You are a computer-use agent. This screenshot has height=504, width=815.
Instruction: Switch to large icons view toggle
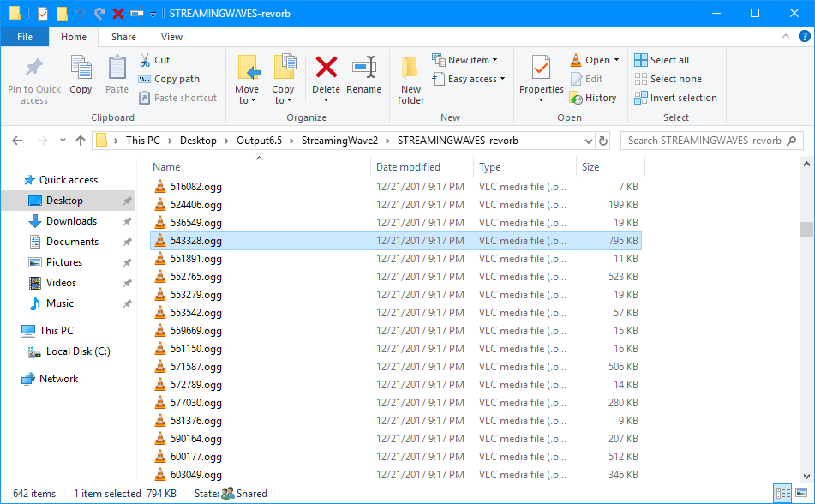coord(800,493)
